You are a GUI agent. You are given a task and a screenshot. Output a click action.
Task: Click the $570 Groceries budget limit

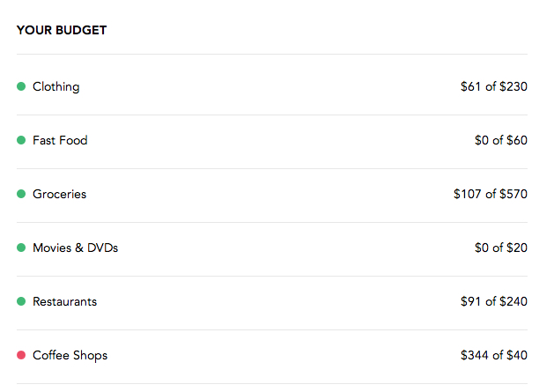pyautogui.click(x=513, y=194)
